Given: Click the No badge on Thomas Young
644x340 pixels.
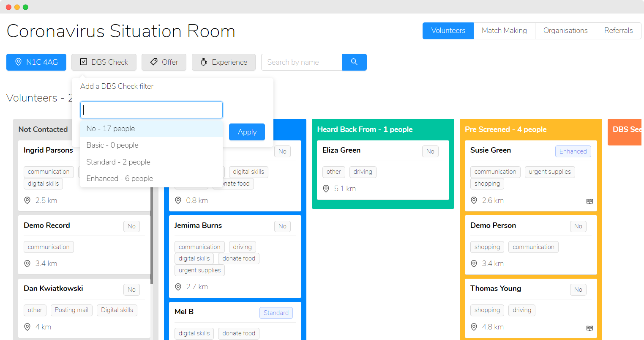Looking at the screenshot, I should coord(578,290).
